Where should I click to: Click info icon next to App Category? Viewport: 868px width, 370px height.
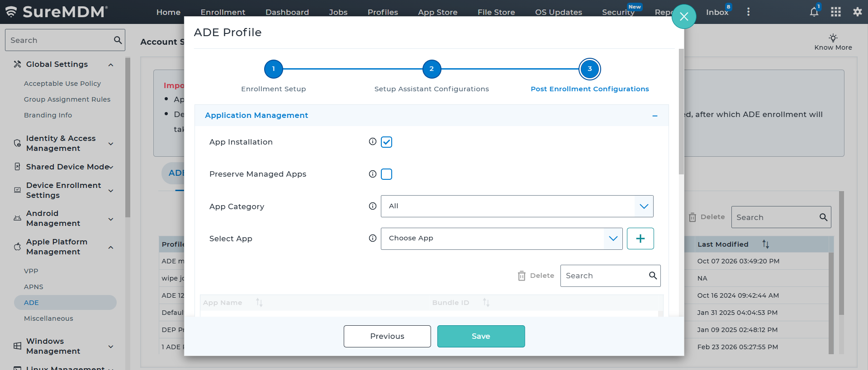pos(372,206)
